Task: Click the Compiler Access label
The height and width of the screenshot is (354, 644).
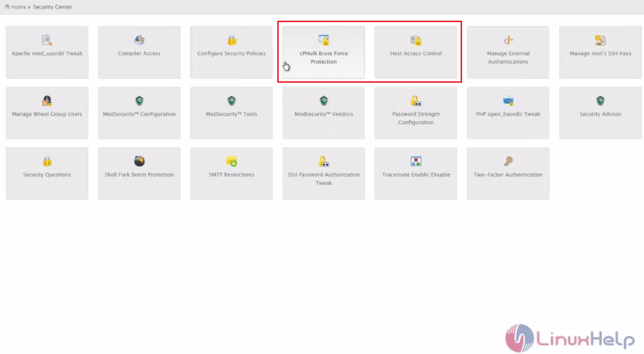Action: click(x=139, y=53)
